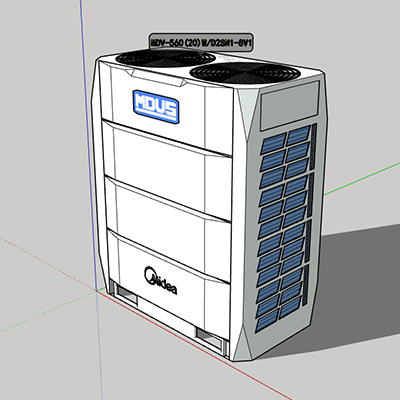Select the left top fan grille
The height and width of the screenshot is (400, 400).
(165, 57)
